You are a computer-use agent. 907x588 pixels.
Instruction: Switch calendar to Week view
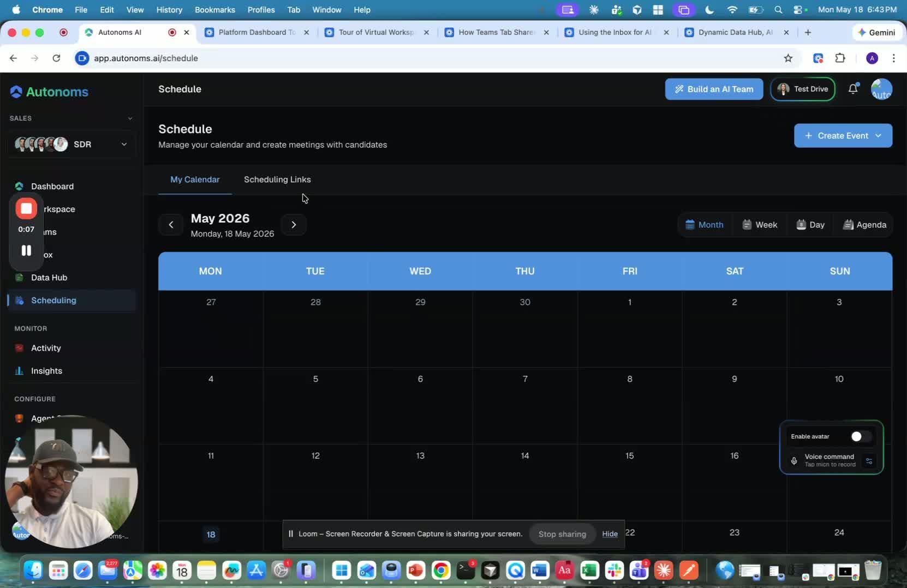pyautogui.click(x=760, y=225)
